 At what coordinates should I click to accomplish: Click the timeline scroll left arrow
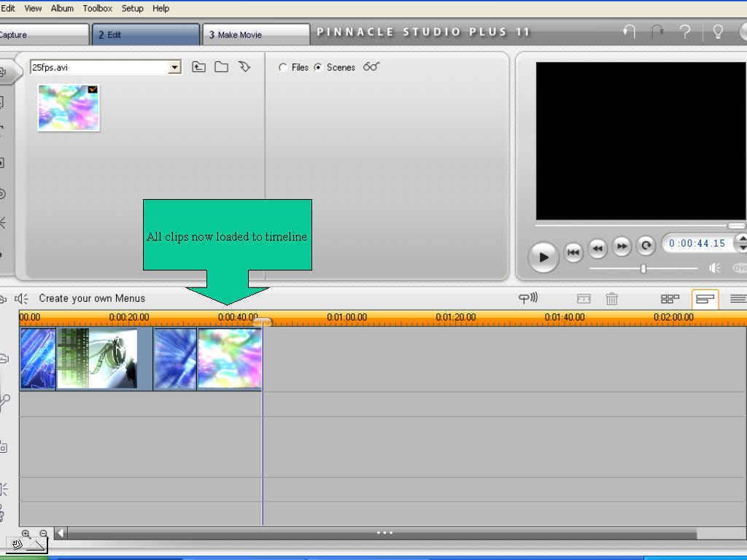pos(61,533)
